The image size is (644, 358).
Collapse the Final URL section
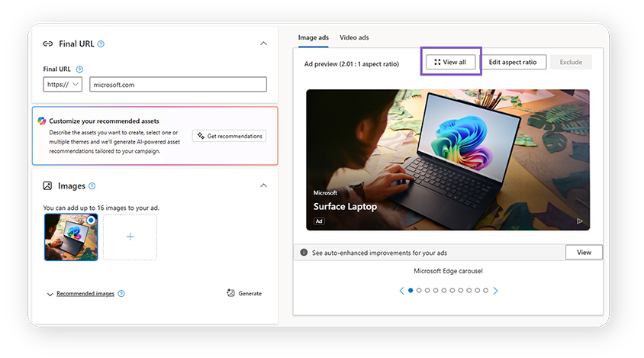point(263,44)
